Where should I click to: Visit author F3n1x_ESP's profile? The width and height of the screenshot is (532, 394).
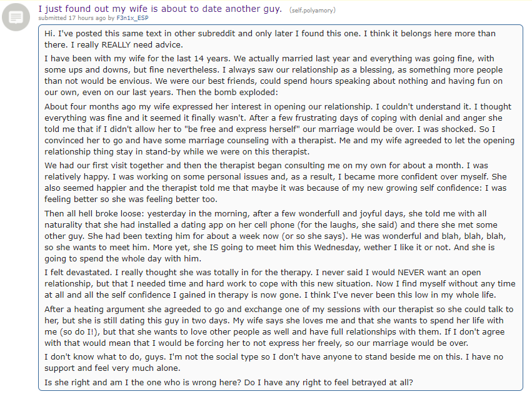(133, 18)
